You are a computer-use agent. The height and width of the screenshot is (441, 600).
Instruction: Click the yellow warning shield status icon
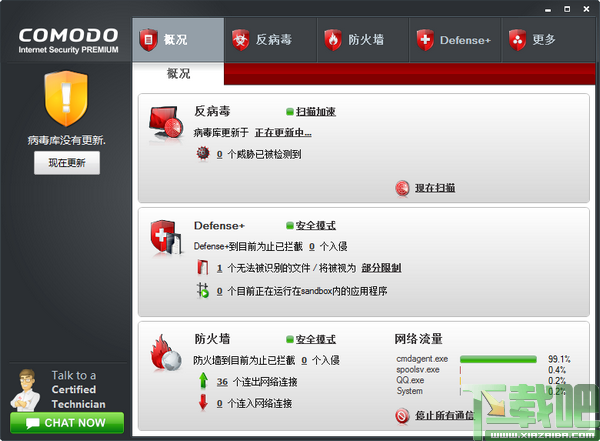click(66, 98)
